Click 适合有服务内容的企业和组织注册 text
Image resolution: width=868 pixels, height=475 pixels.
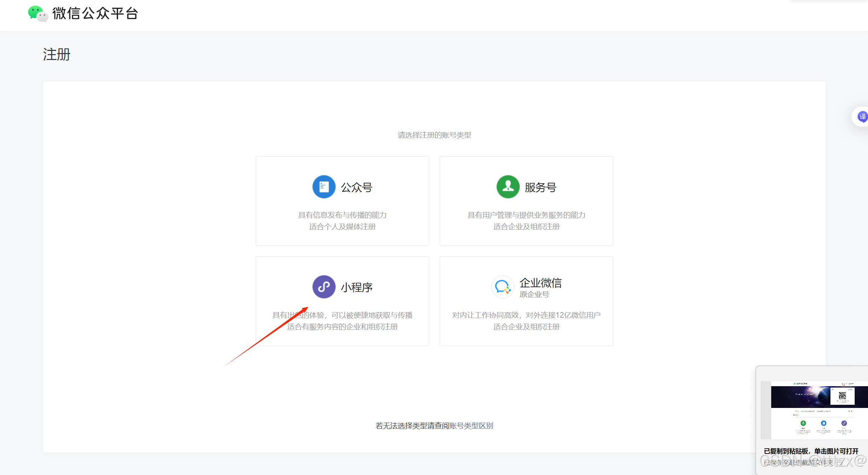[x=342, y=327]
